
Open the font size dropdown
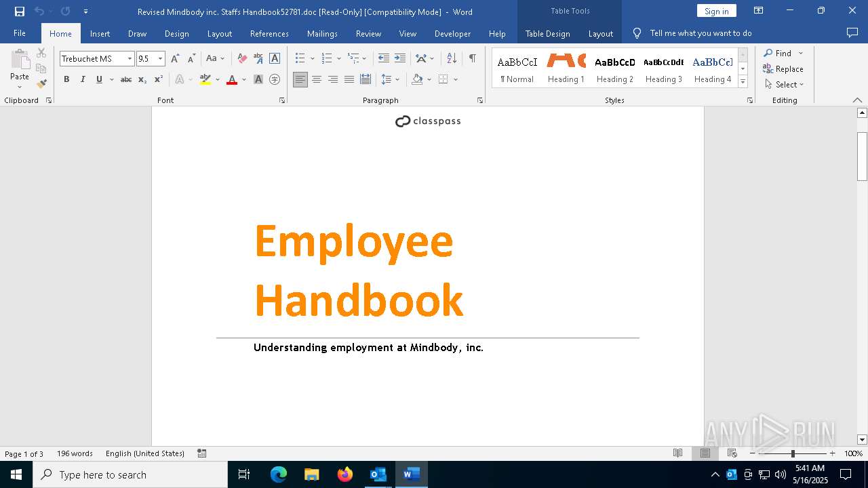pyautogui.click(x=161, y=59)
